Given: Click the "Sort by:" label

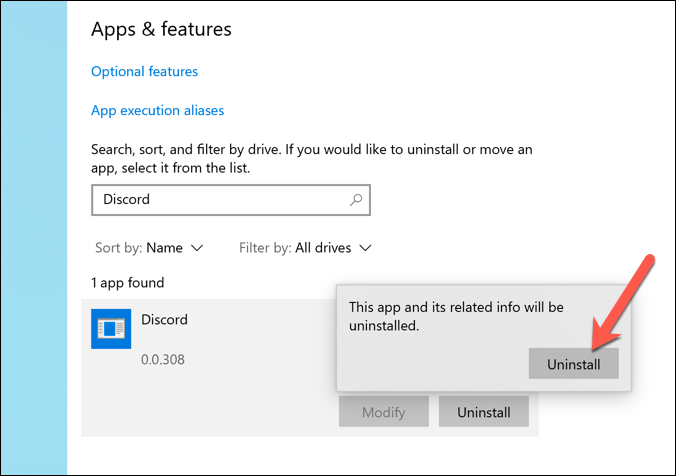Looking at the screenshot, I should coord(117,247).
